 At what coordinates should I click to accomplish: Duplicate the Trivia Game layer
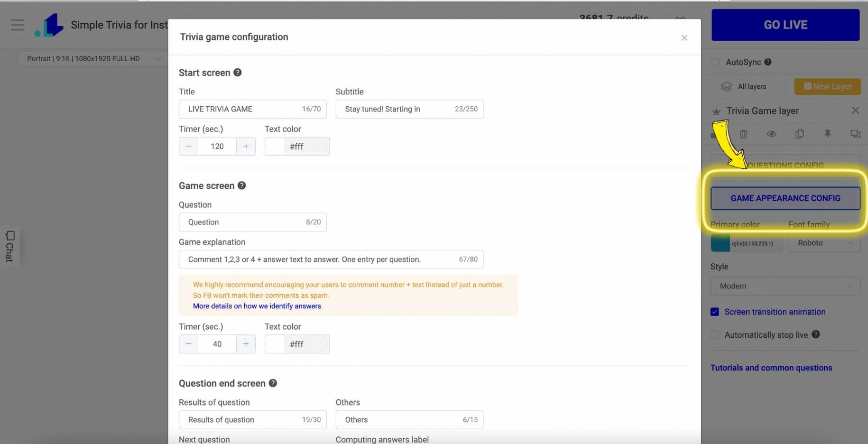click(x=800, y=134)
